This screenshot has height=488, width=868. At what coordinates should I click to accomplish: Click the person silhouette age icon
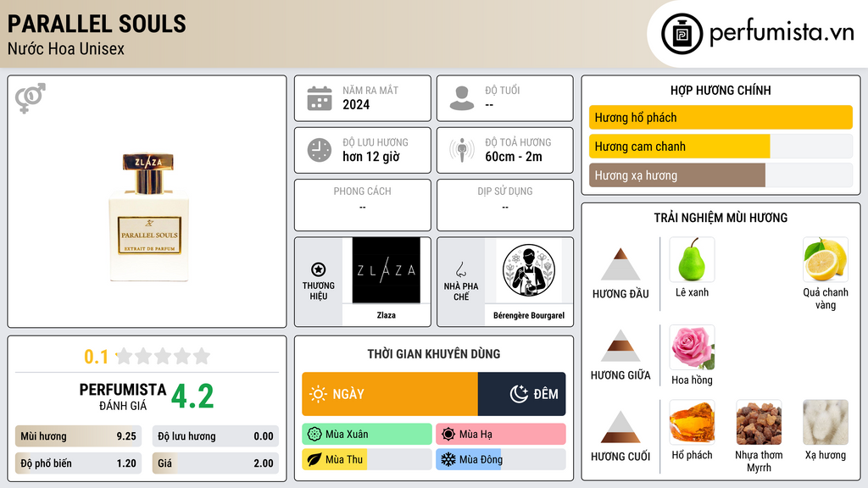tap(462, 98)
